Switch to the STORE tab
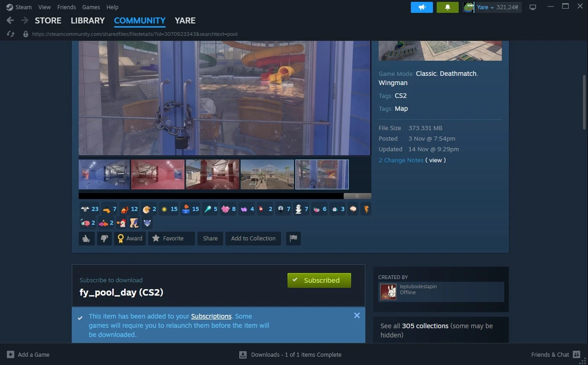588x365 pixels. 48,21
